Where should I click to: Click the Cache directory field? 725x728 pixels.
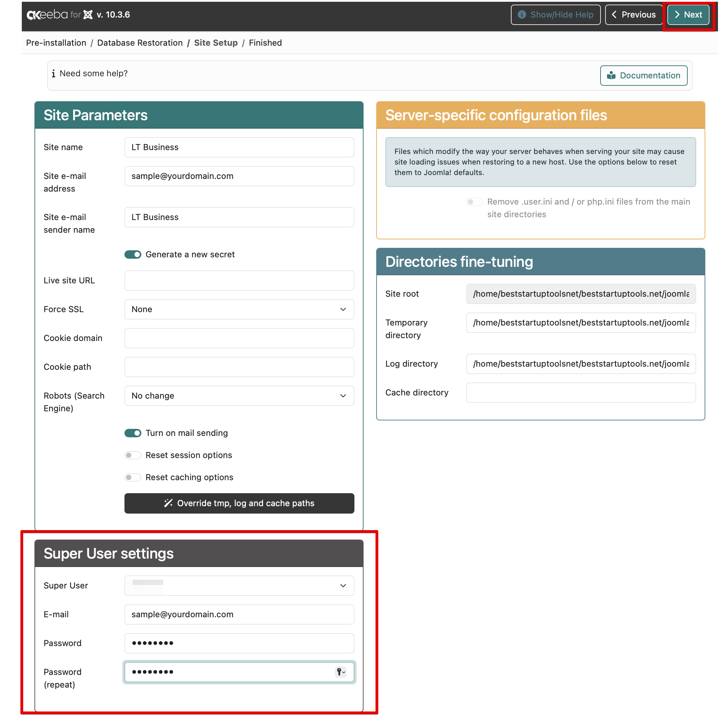[x=581, y=393]
